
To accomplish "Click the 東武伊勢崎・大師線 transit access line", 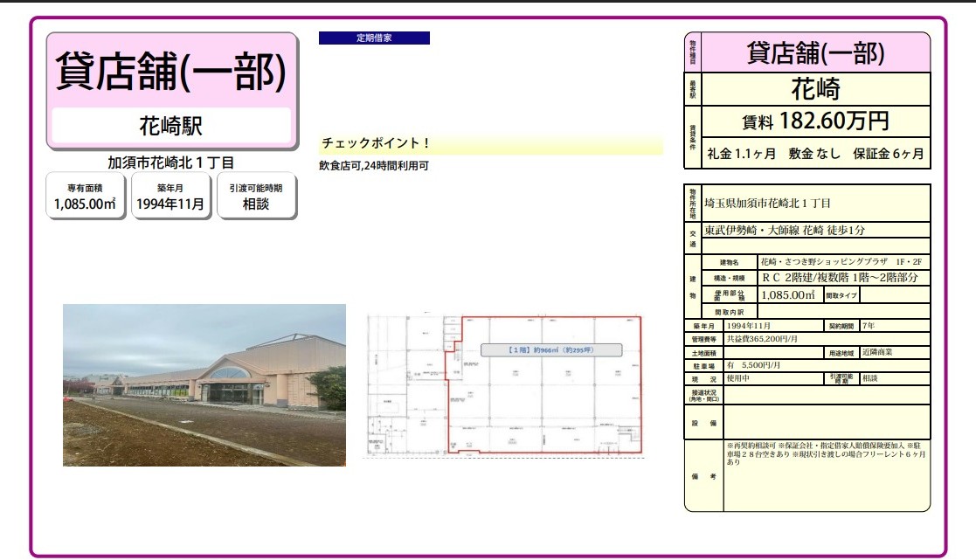I will [784, 231].
